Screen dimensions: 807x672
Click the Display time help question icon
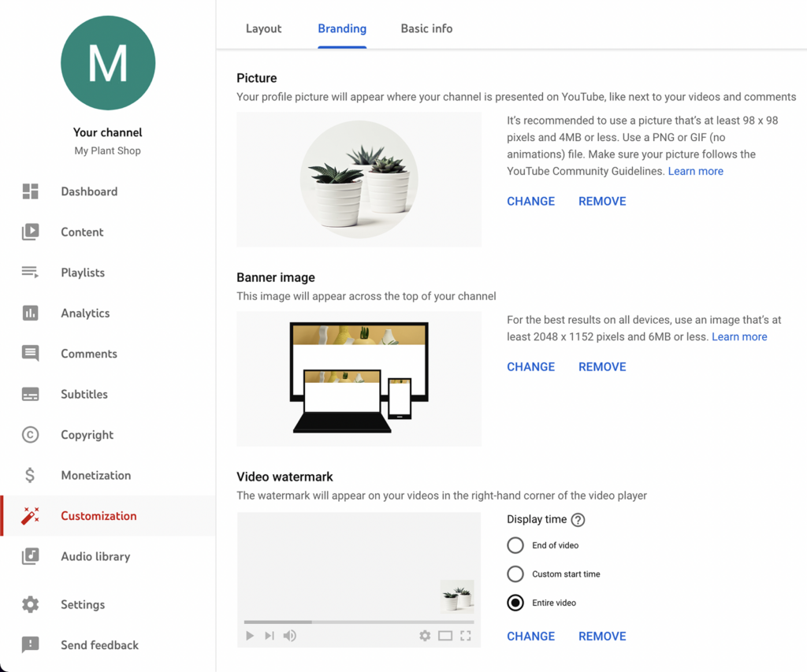coord(578,520)
